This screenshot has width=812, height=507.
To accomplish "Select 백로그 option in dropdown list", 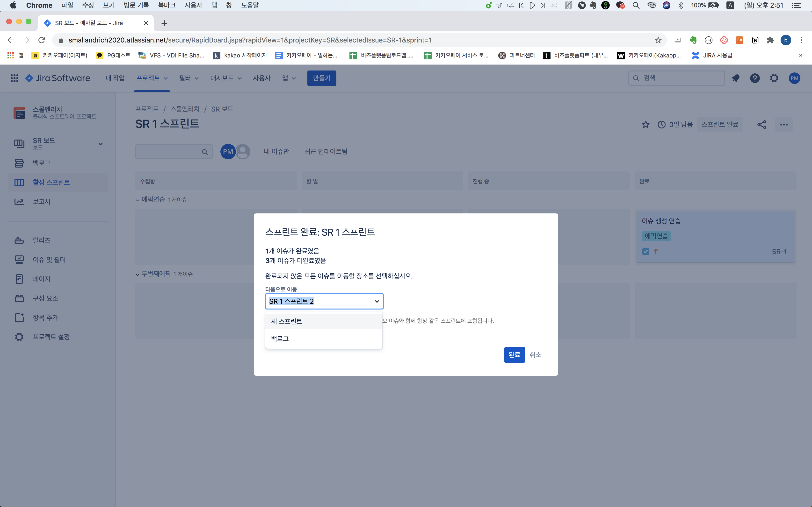I will [280, 339].
